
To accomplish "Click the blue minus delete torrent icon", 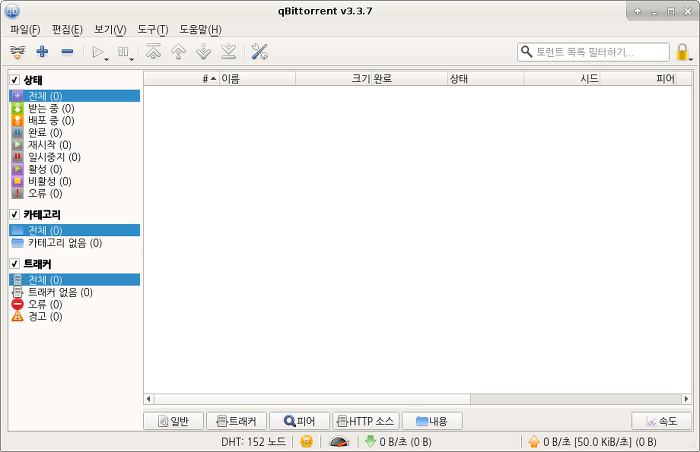I will click(67, 52).
